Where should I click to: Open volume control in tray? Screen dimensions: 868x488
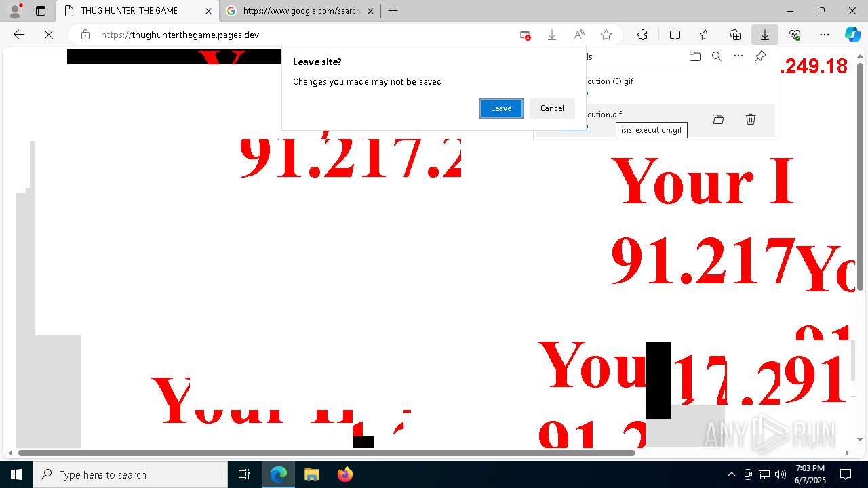click(781, 474)
